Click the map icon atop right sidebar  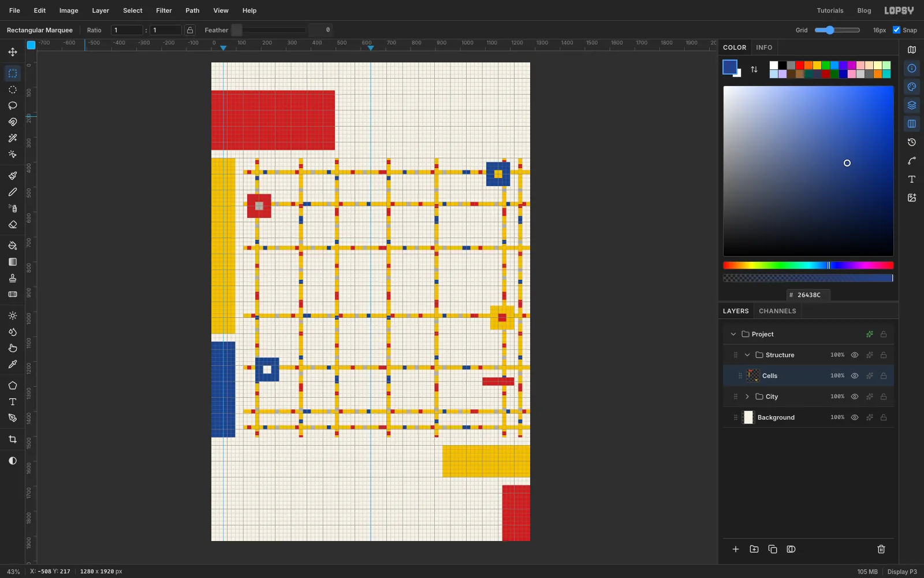pyautogui.click(x=912, y=50)
